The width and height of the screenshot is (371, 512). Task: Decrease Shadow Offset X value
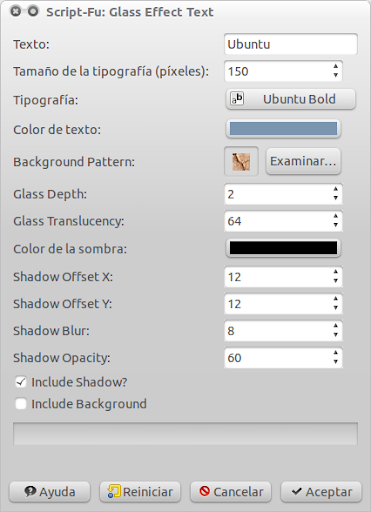[x=336, y=281]
